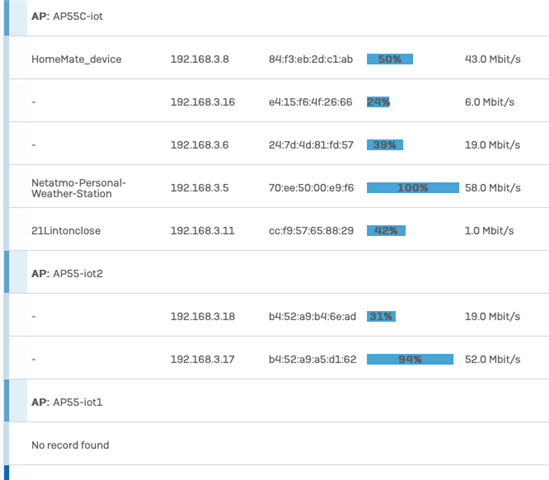Click the 58.0 Mbit/s rate value
549x480 pixels.
[x=493, y=188]
